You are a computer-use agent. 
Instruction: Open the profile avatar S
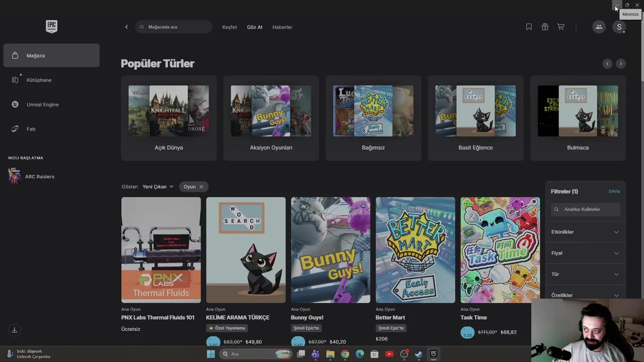pos(619,27)
